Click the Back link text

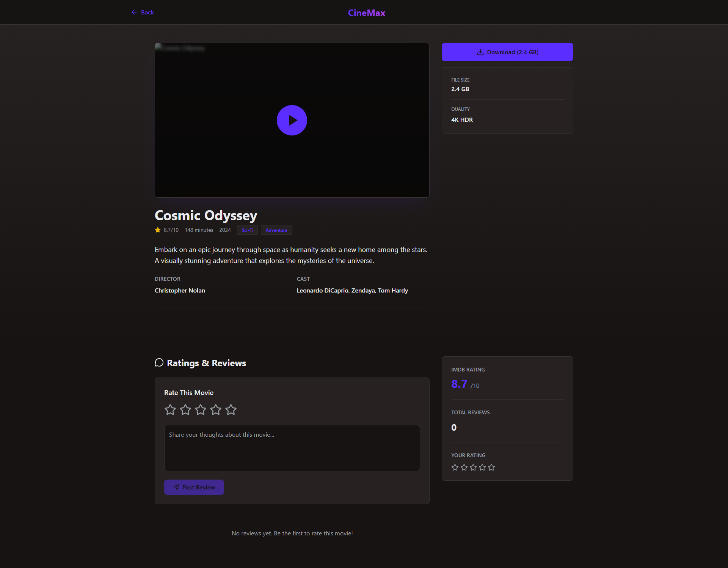coord(147,13)
